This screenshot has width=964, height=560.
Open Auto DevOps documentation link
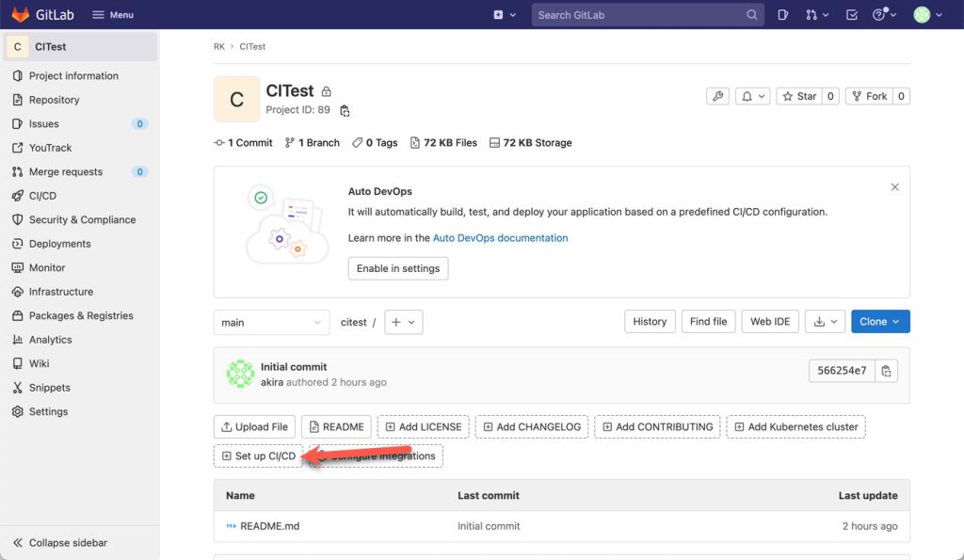pyautogui.click(x=501, y=238)
